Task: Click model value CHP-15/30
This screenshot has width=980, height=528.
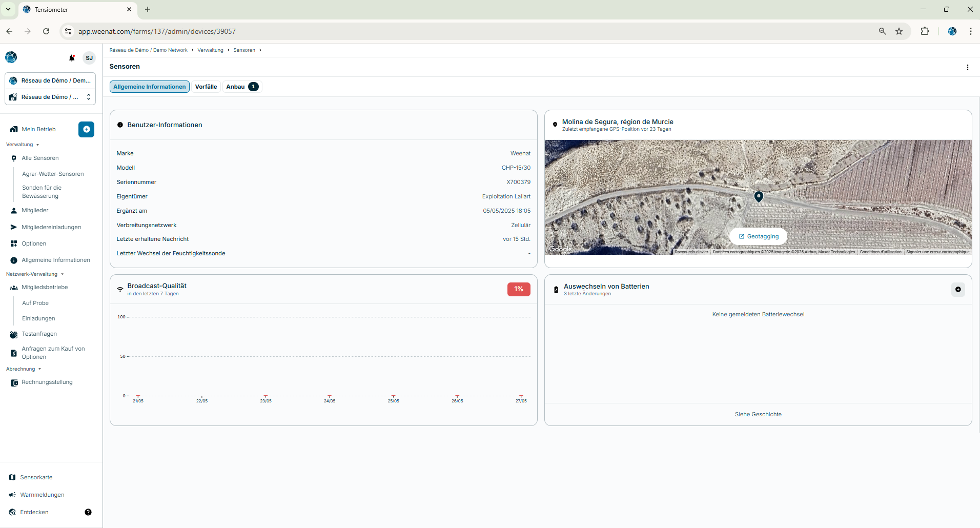Action: [516, 168]
